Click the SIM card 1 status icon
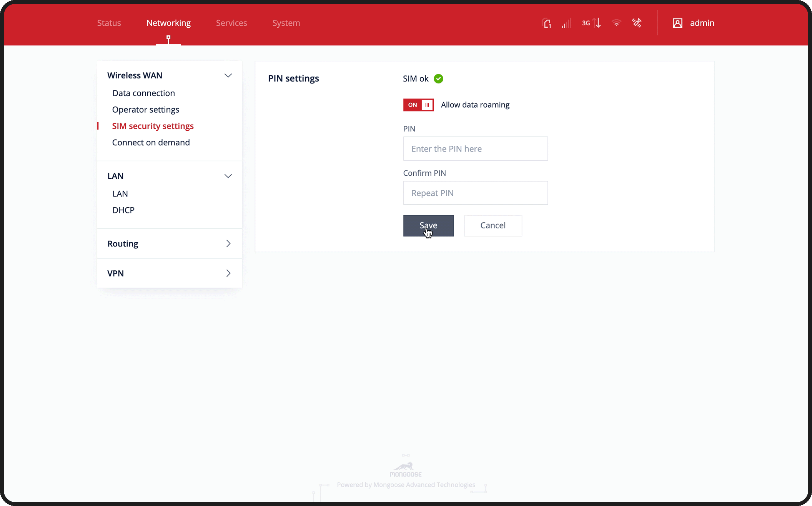Image resolution: width=812 pixels, height=506 pixels. 547,23
